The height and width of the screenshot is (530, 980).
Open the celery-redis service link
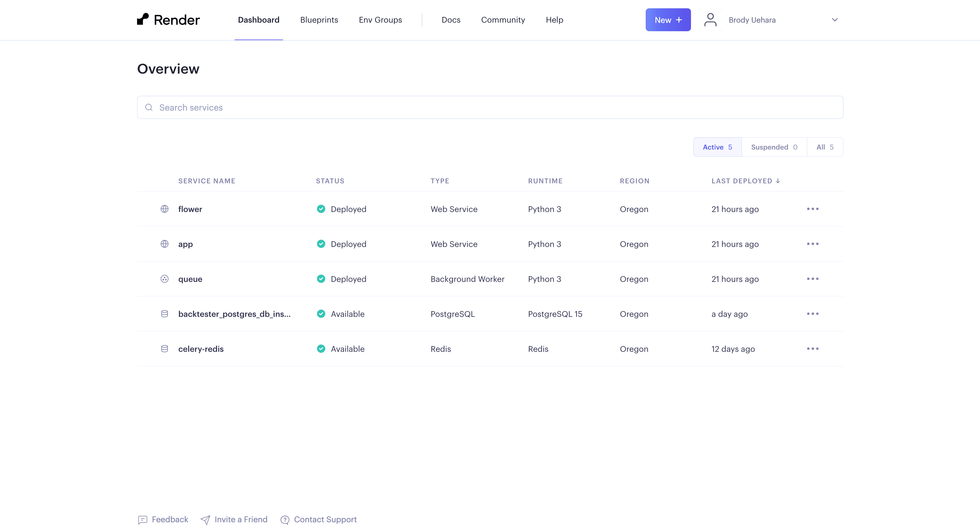click(201, 349)
